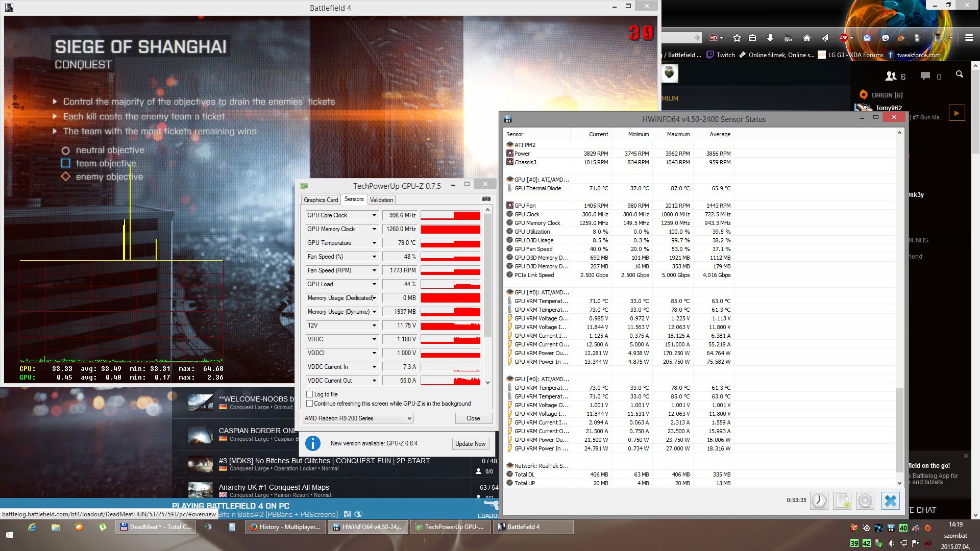Enable continue refreshing in background checkbox
Image resolution: width=980 pixels, height=551 pixels.
click(x=309, y=403)
